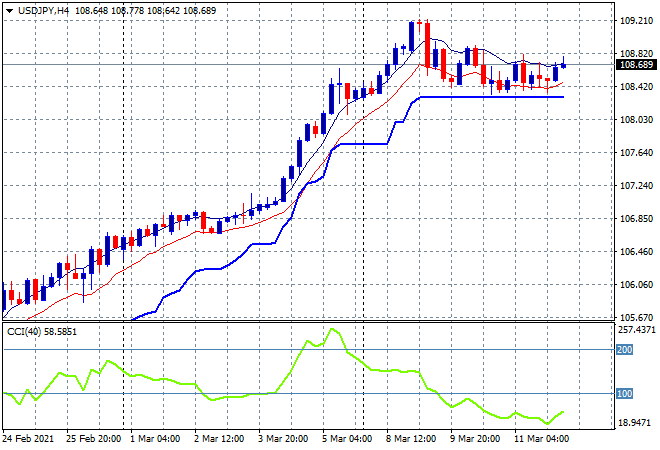This screenshot has height=450, width=660.
Task: Click the 108.030 price axis label
Action: click(x=637, y=120)
